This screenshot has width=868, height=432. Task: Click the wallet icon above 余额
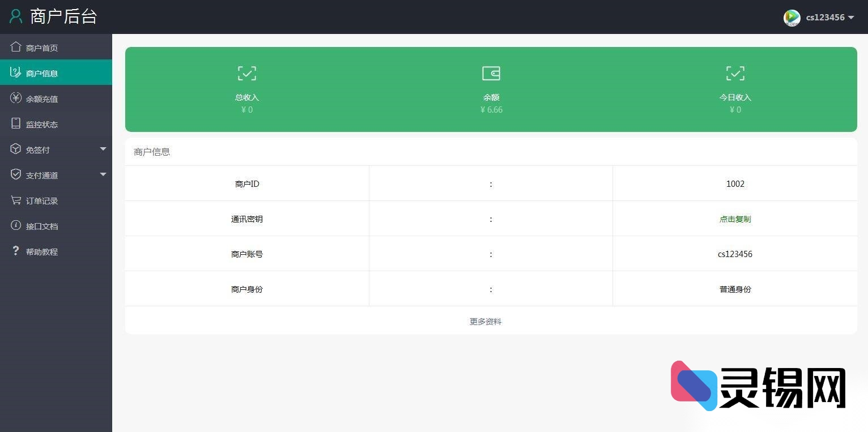[491, 73]
